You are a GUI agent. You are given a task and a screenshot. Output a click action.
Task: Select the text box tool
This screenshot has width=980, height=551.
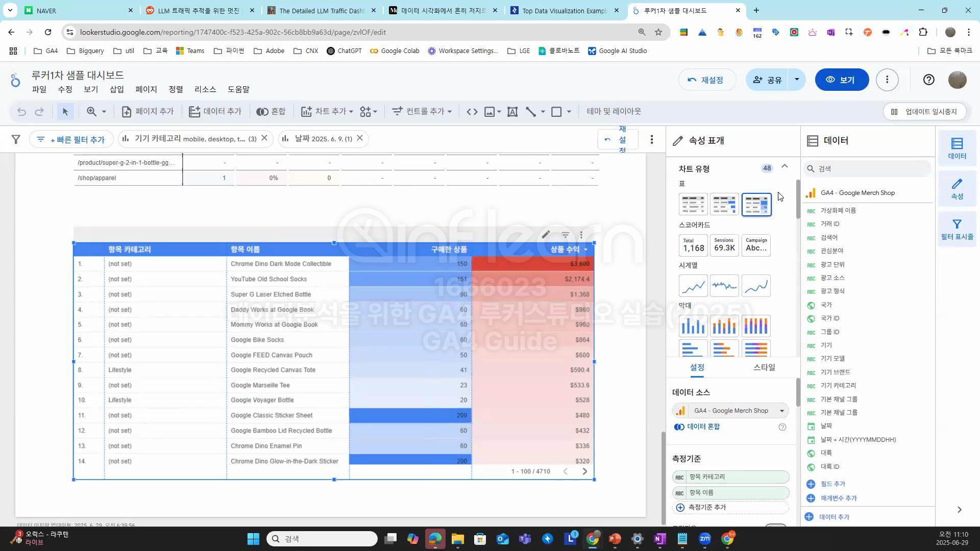tap(512, 112)
